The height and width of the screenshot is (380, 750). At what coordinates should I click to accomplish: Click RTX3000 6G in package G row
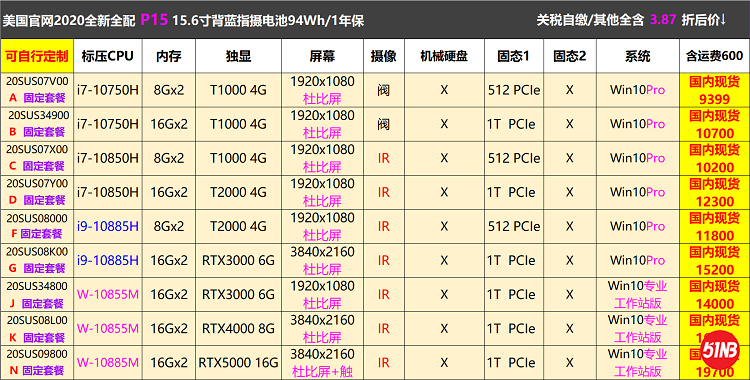point(238,260)
